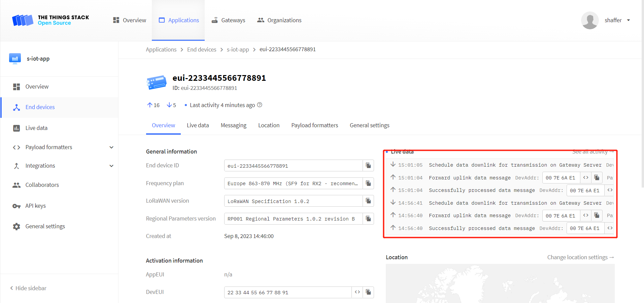
Task: Expand Payload formatters in the sidebar
Action: 111,147
